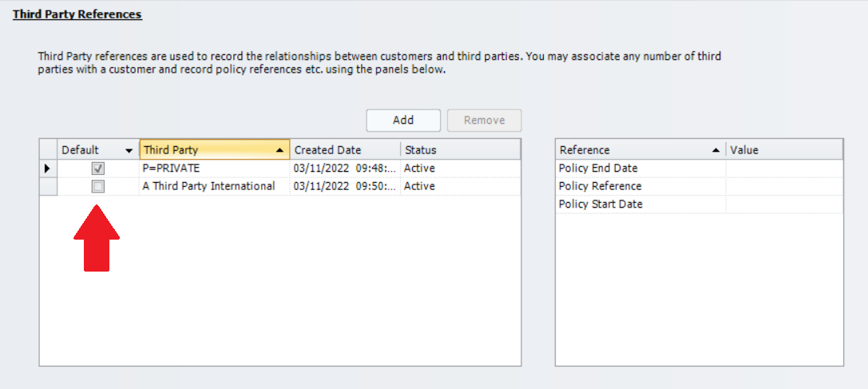Viewport: 868px width, 389px height.
Task: Select the P=PRIVATE third party cell
Action: [213, 169]
